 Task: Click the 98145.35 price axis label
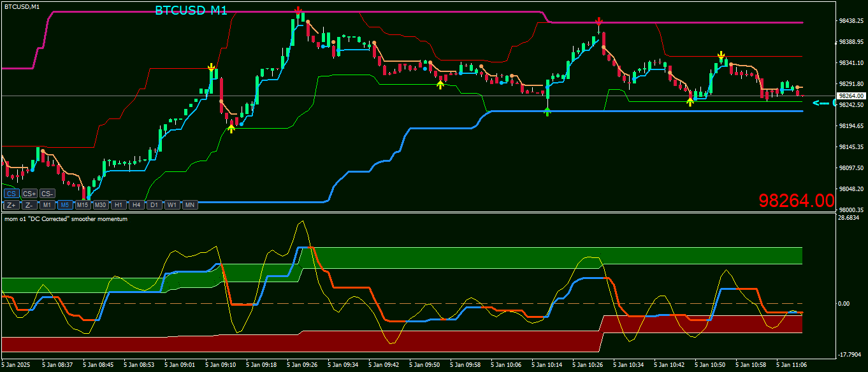tap(851, 147)
